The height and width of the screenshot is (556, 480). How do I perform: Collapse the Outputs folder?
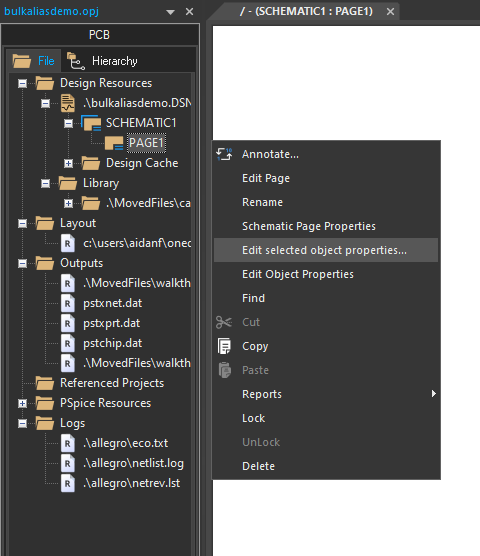(x=22, y=263)
